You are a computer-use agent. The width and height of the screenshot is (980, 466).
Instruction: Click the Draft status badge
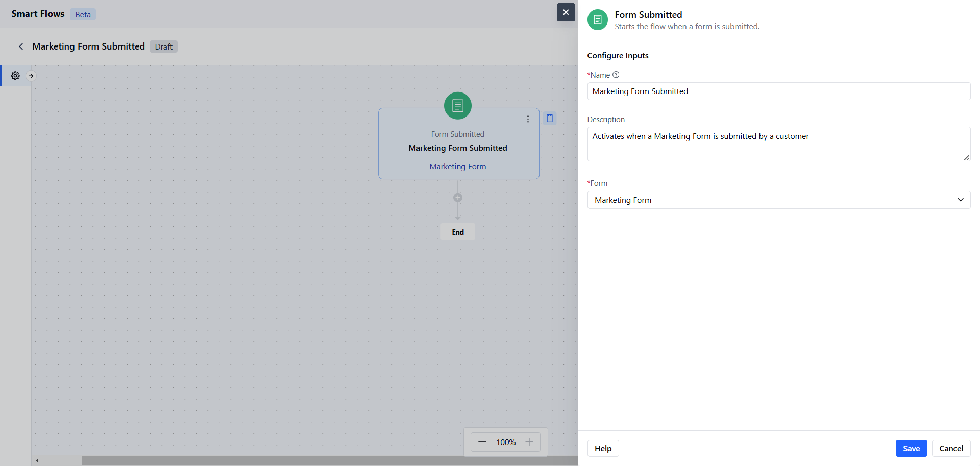[163, 46]
